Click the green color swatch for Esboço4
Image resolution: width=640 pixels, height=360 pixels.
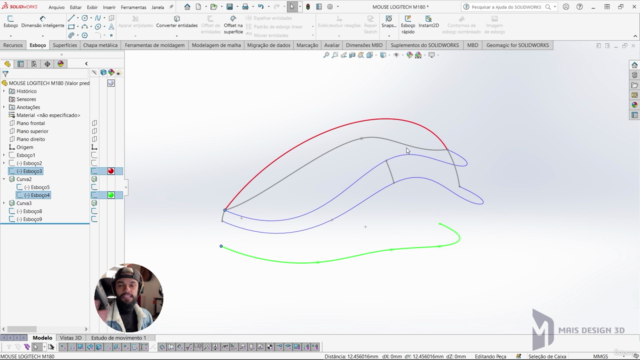coord(111,195)
